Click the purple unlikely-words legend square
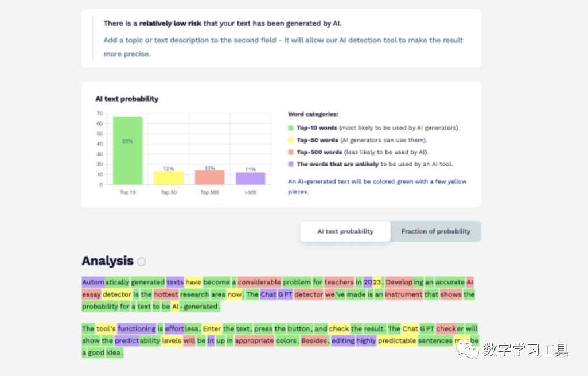 (x=291, y=164)
